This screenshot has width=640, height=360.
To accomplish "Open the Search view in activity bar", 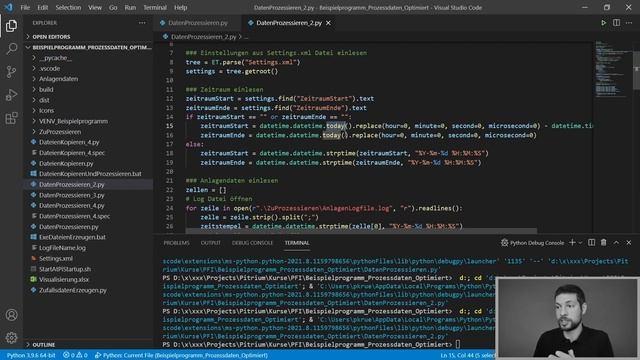I will tap(11, 49).
